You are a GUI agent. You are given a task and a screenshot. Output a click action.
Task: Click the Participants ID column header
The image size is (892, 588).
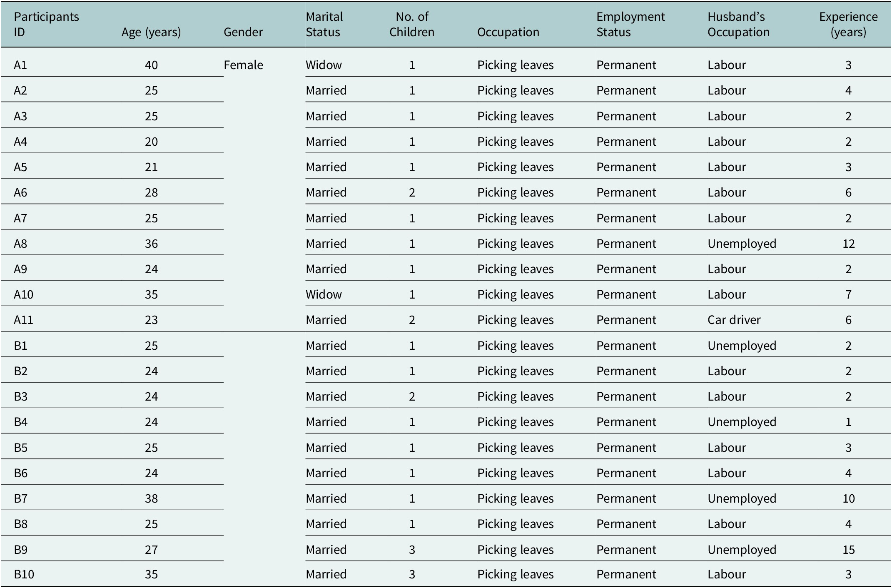tap(46, 24)
